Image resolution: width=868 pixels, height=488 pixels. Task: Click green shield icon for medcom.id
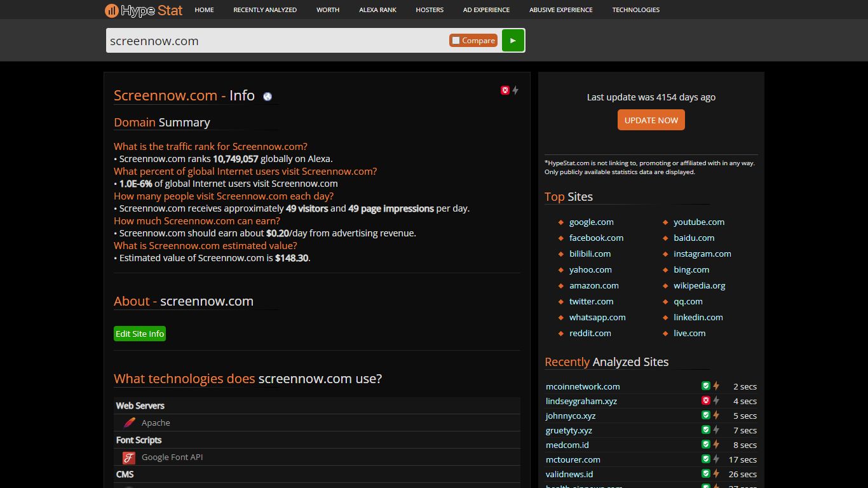coord(705,444)
